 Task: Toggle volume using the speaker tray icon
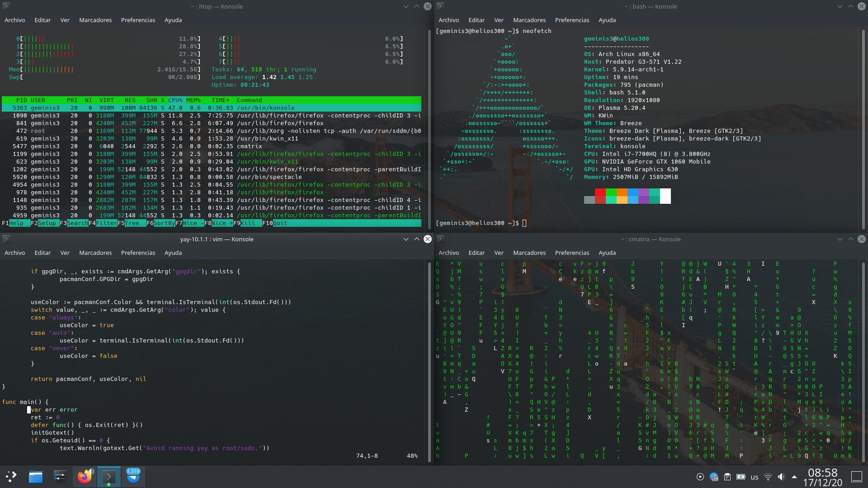point(781,477)
